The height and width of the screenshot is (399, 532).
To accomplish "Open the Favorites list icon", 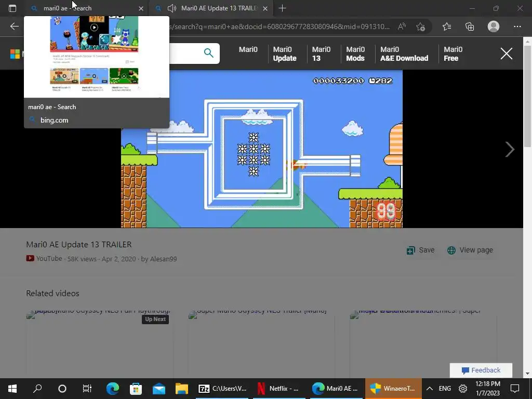I will 446,26.
